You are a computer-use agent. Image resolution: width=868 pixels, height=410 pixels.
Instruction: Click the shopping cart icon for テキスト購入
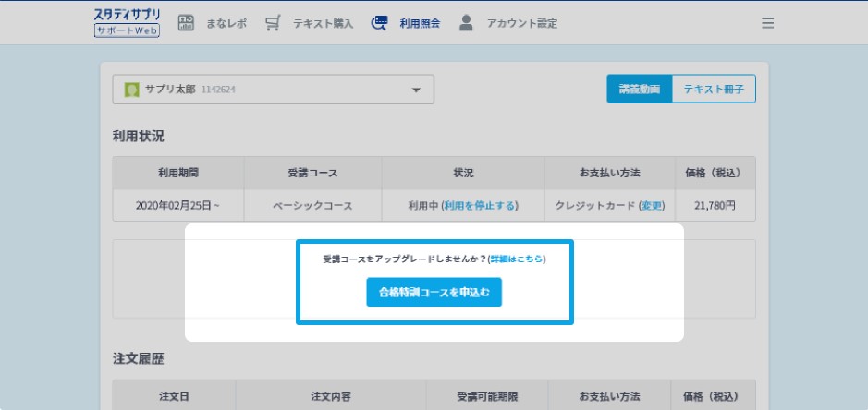point(273,23)
